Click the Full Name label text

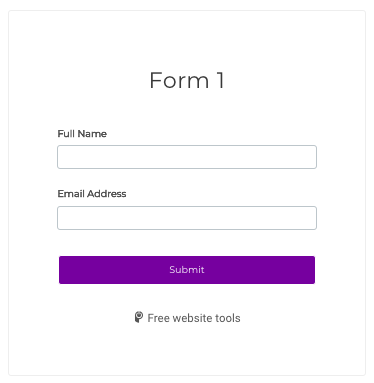(82, 134)
